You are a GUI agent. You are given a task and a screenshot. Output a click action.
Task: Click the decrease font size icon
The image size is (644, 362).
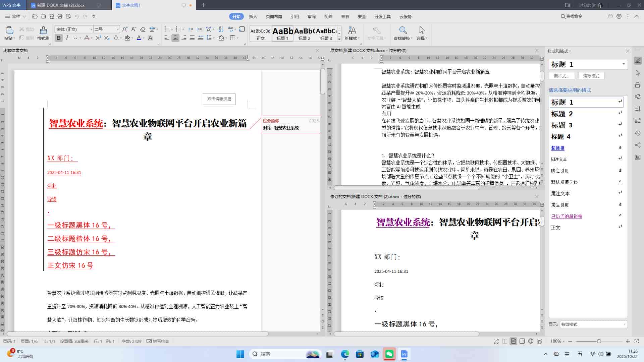click(x=133, y=29)
